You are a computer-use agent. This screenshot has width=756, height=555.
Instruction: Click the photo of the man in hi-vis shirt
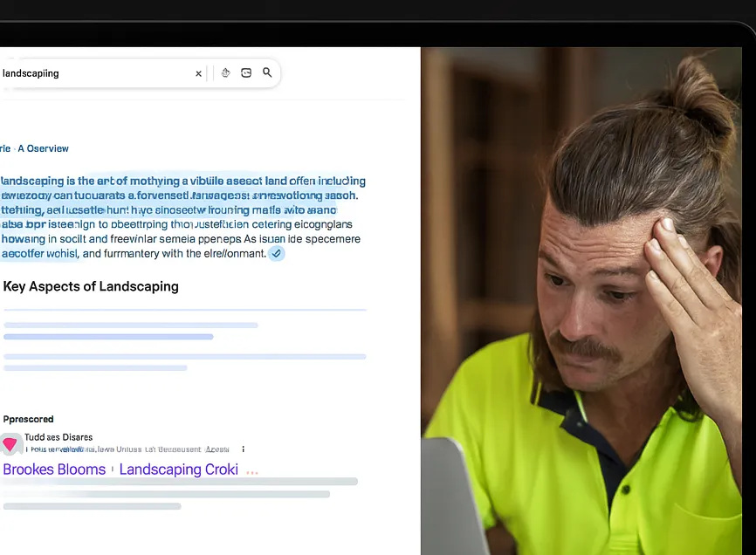pos(581,301)
